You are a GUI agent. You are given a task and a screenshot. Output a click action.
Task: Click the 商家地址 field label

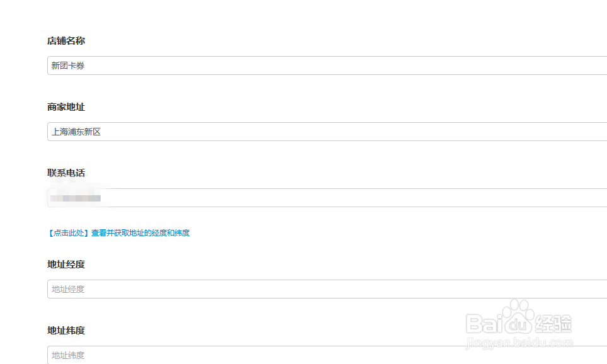[66, 107]
